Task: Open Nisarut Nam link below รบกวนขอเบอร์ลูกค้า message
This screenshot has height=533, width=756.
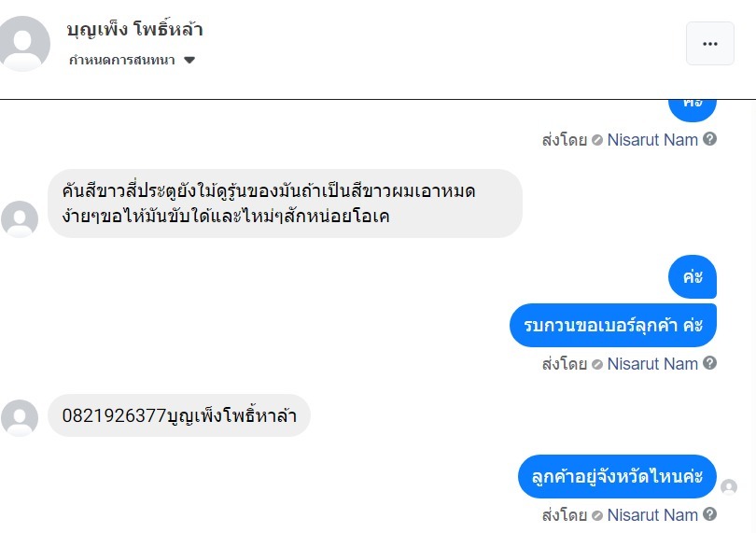Action: point(652,364)
